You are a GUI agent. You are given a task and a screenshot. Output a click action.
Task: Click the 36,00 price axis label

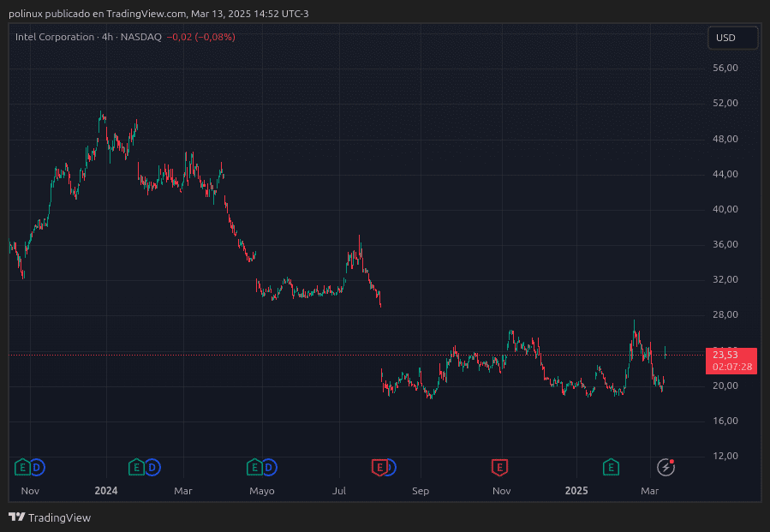[725, 245]
